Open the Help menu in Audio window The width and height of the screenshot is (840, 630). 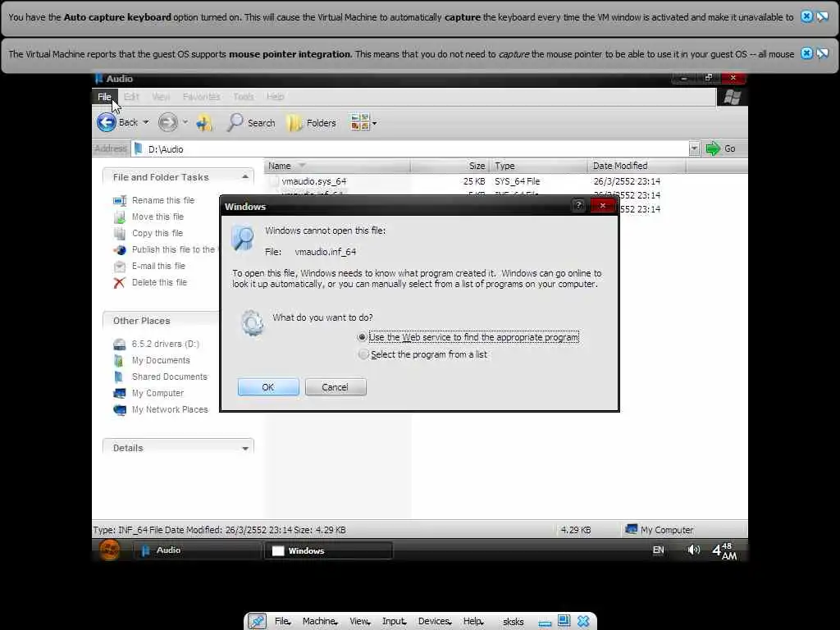pos(275,97)
